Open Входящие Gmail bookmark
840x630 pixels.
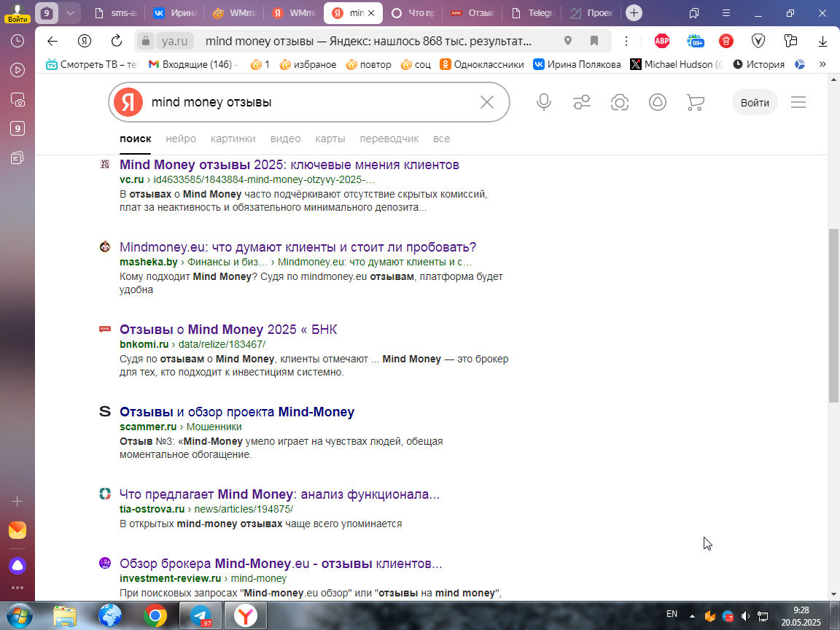click(192, 64)
